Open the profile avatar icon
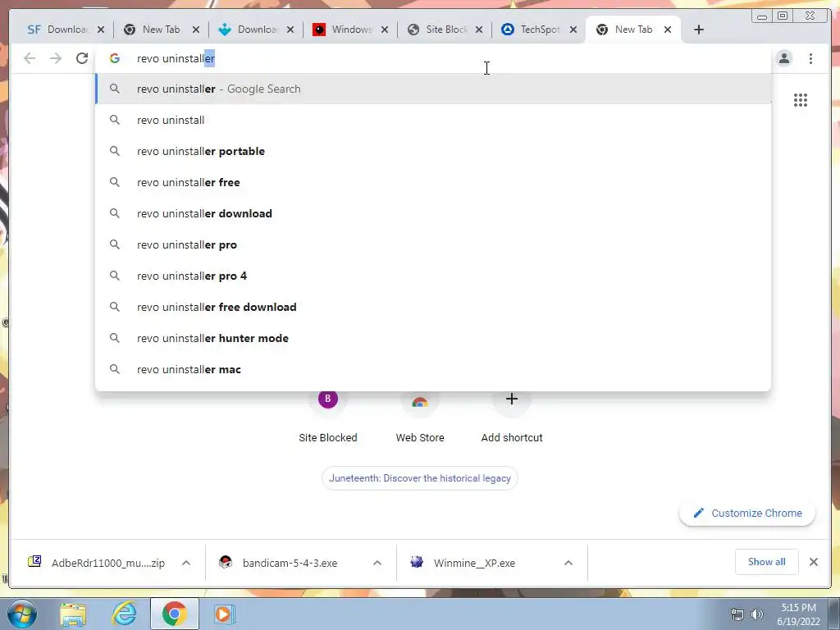The height and width of the screenshot is (630, 840). click(783, 58)
